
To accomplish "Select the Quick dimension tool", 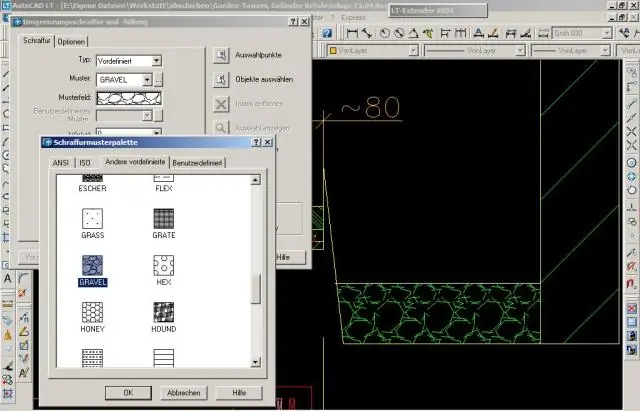I will [428, 33].
